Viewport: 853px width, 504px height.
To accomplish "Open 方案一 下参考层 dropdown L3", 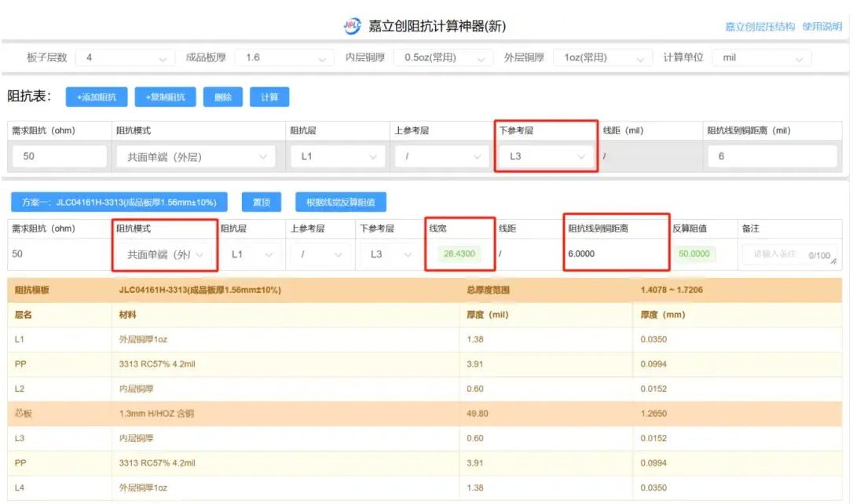I will [x=390, y=254].
